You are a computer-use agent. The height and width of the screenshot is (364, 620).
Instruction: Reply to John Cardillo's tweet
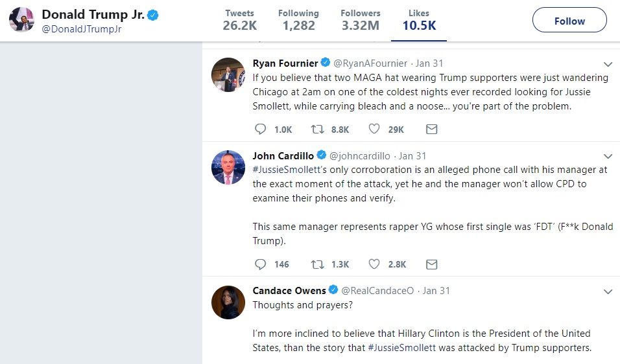tap(261, 264)
